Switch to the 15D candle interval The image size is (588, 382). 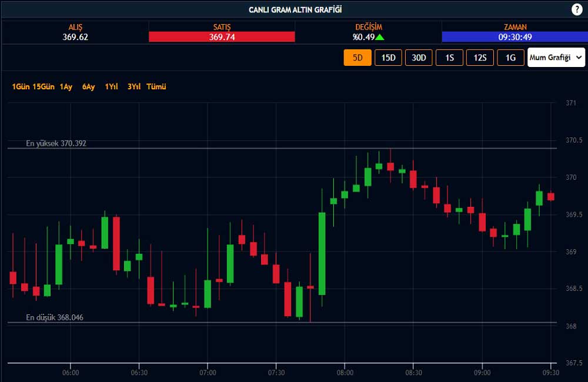[x=388, y=58]
